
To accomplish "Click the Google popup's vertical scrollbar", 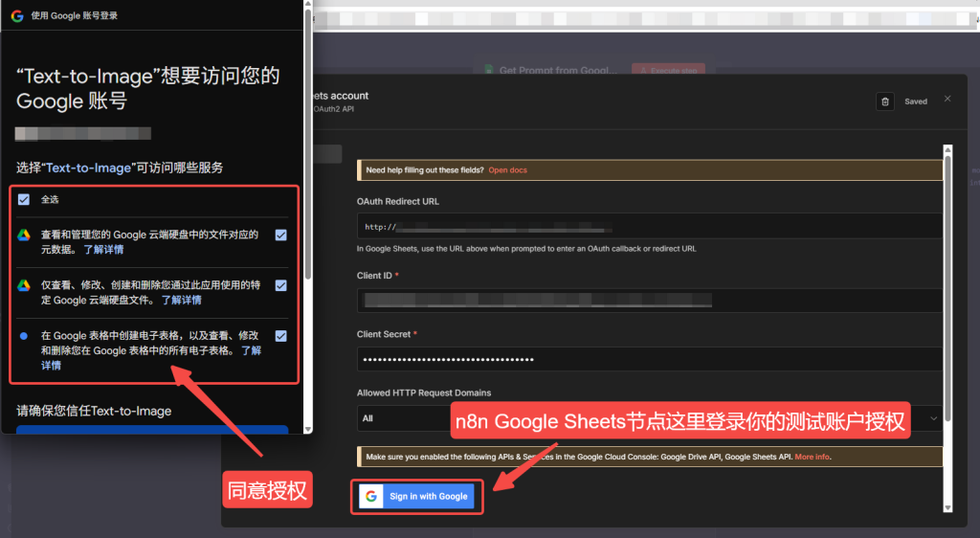I will point(306,144).
